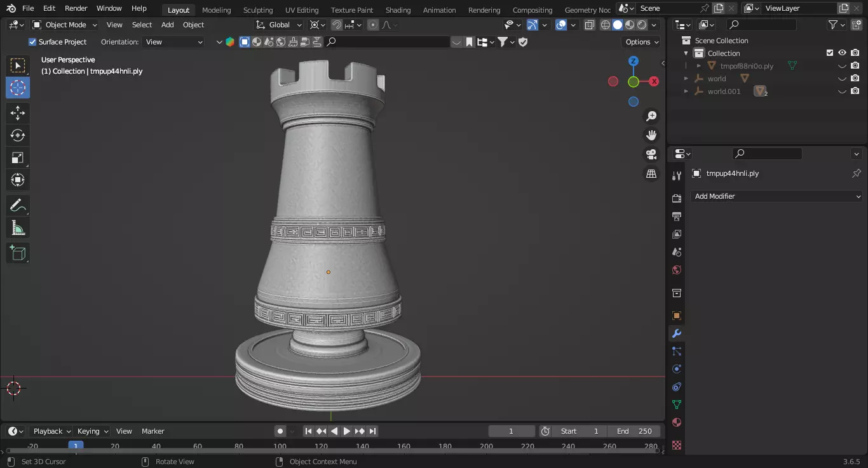The height and width of the screenshot is (468, 868).
Task: Open the Material properties tab
Action: (x=676, y=422)
